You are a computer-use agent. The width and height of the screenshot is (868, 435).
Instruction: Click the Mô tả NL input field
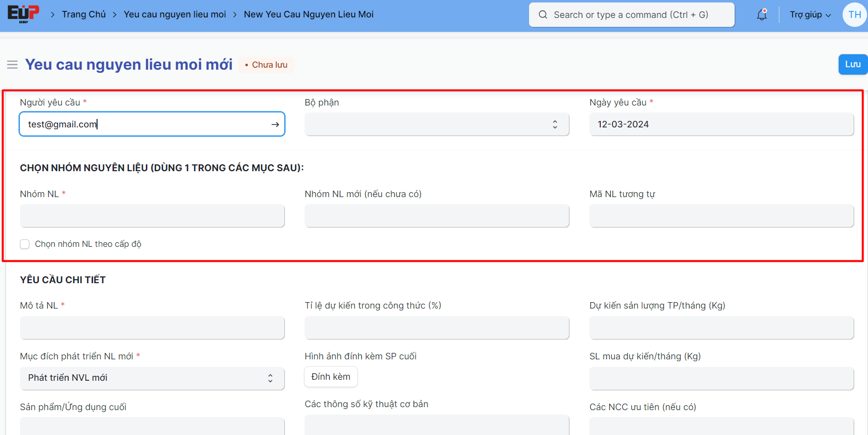pyautogui.click(x=152, y=328)
